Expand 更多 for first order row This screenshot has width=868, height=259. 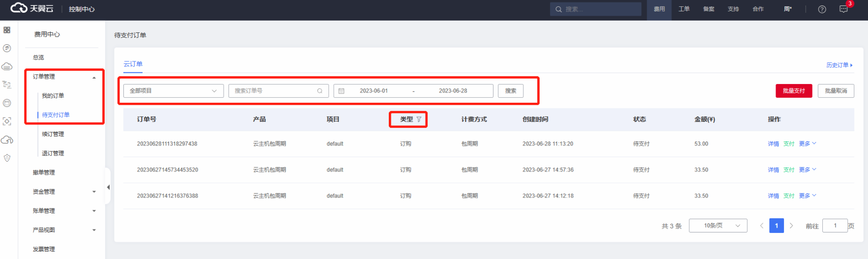(x=807, y=144)
